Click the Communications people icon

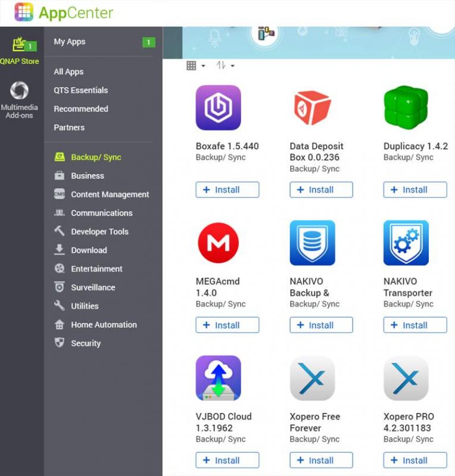60,213
